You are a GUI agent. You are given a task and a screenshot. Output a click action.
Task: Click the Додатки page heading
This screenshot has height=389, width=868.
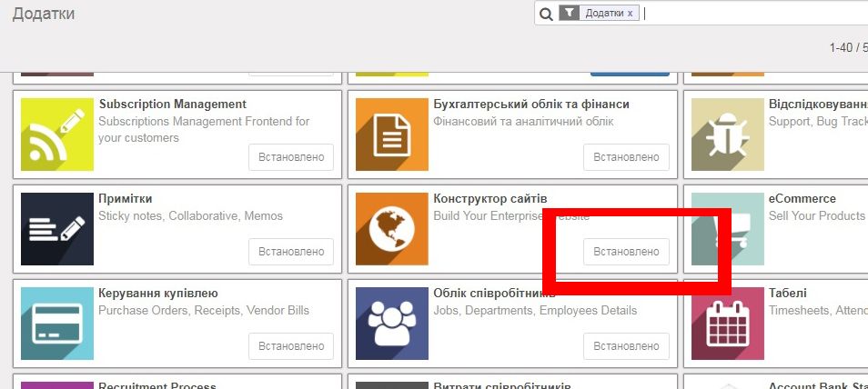pos(43,14)
